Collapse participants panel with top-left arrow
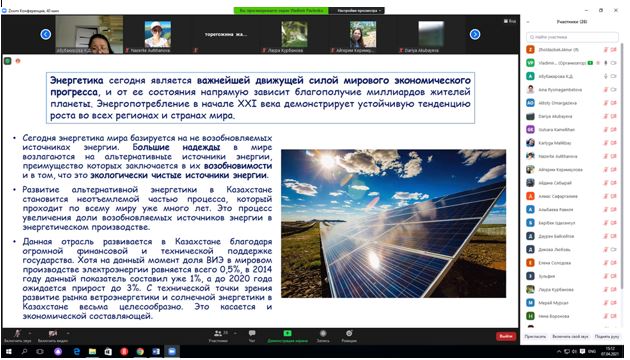630x360 pixels. 528,22
